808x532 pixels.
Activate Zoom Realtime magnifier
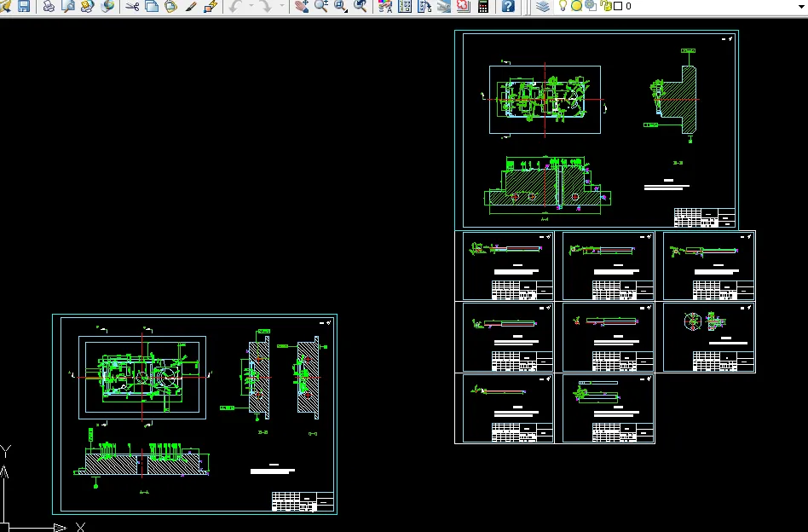pyautogui.click(x=321, y=6)
